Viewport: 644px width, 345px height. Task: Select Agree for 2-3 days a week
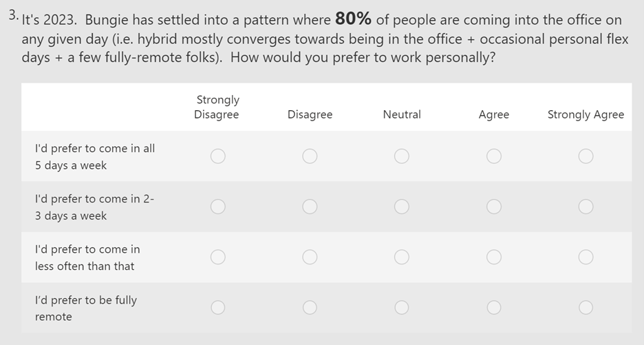[x=494, y=207]
